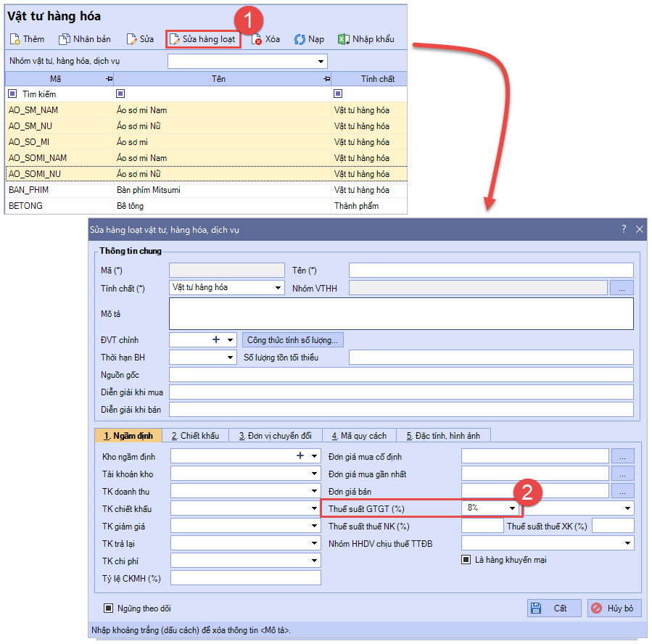Screen dimensions: 652x644
Task: Click the Mô tả description text field
Action: coord(401,313)
